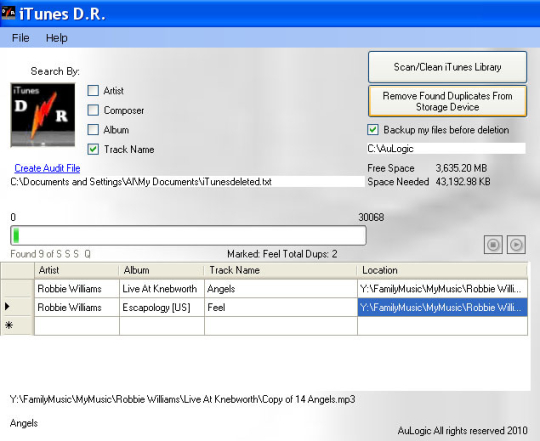The width and height of the screenshot is (540, 441).
Task: Click the scan progress bar
Action: (188, 235)
